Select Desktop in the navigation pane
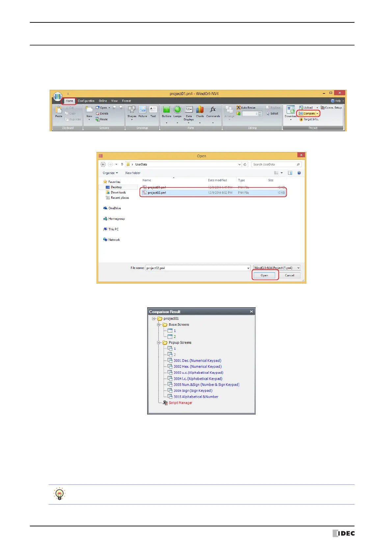This screenshot has width=392, height=554. coord(114,187)
